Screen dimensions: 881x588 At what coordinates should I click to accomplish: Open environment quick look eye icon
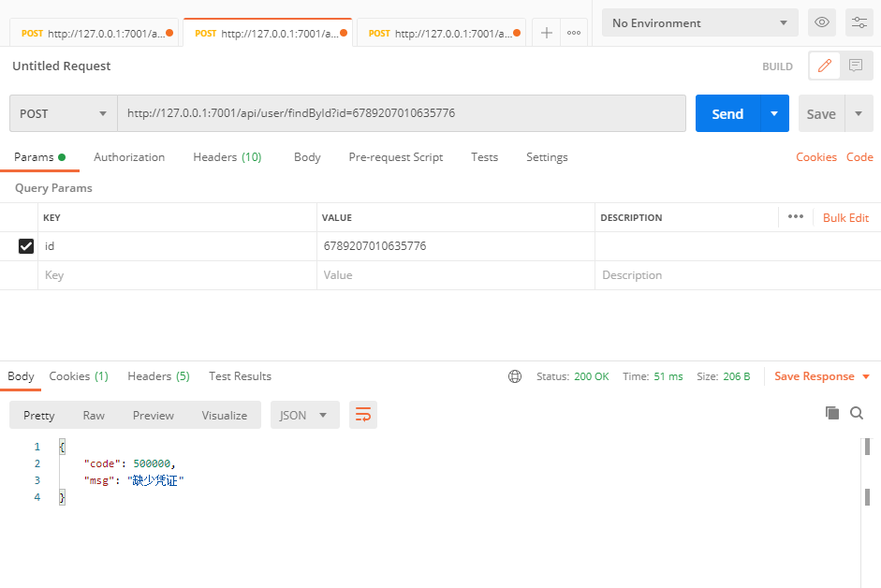[x=821, y=22]
